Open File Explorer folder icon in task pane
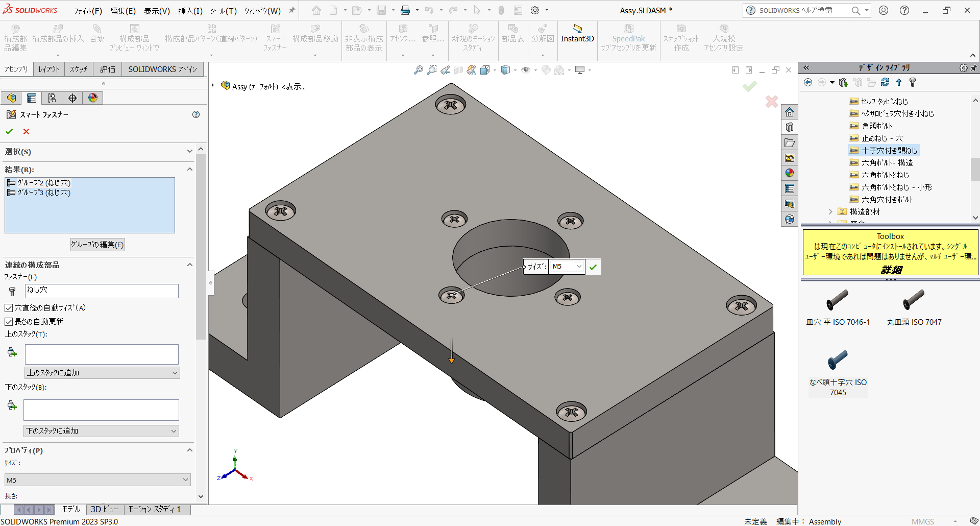 (790, 142)
